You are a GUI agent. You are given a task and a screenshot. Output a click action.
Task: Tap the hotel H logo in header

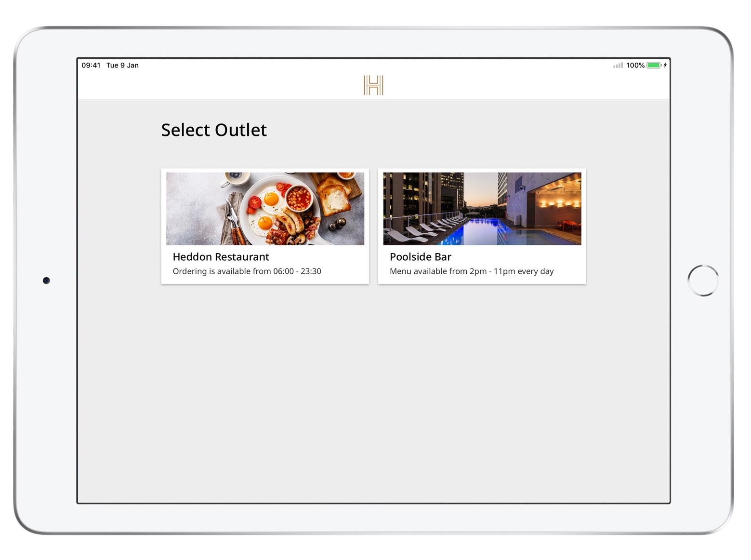click(373, 85)
